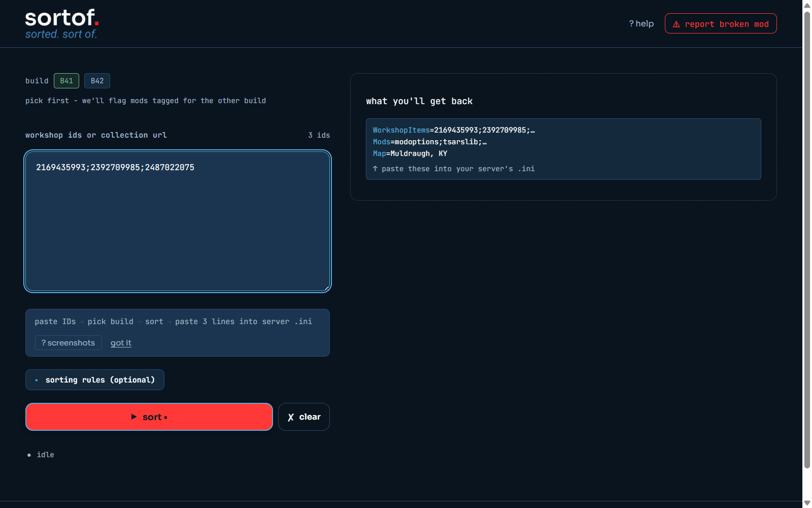Select the B41 build toggle
The image size is (812, 508).
[x=66, y=81]
